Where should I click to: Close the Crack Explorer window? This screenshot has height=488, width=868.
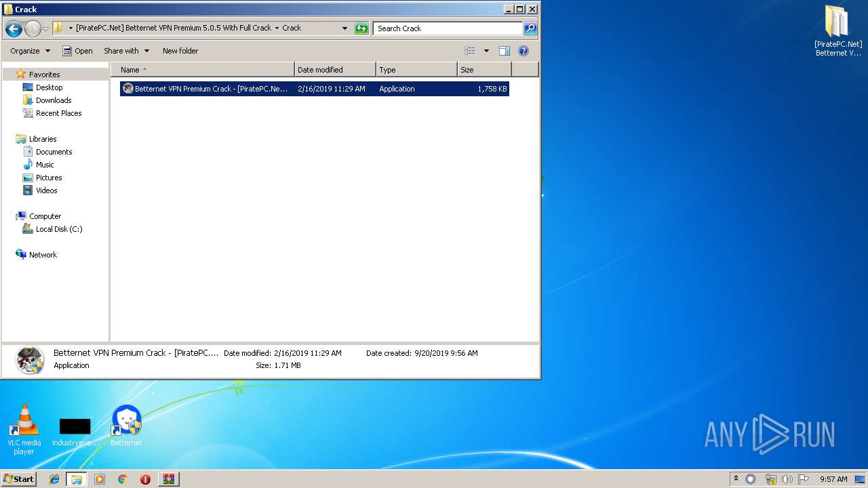532,9
